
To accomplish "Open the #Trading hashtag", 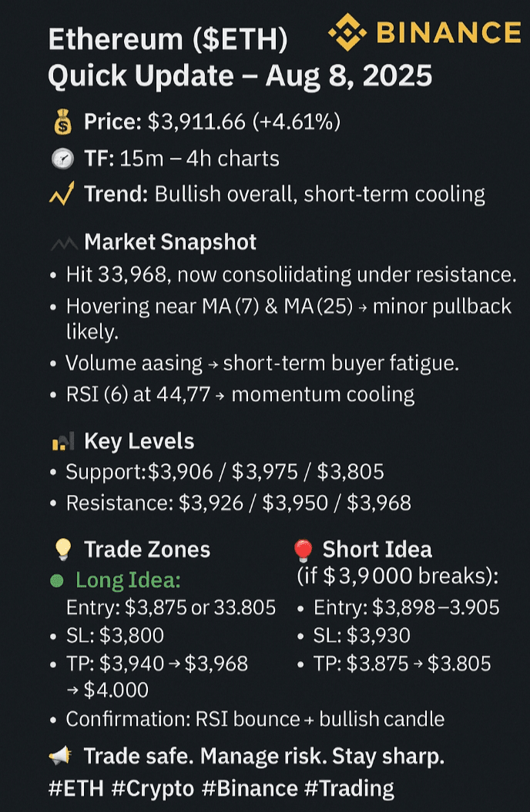I will click(351, 788).
